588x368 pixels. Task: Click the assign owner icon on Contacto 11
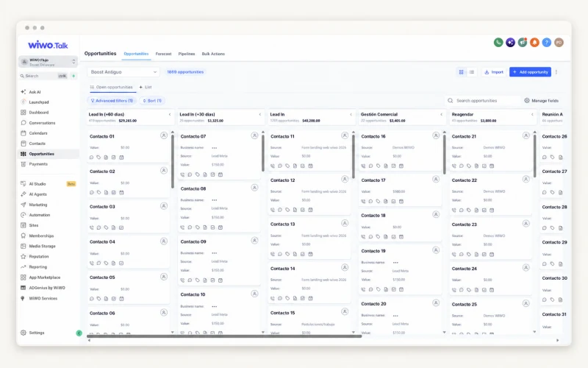(345, 135)
